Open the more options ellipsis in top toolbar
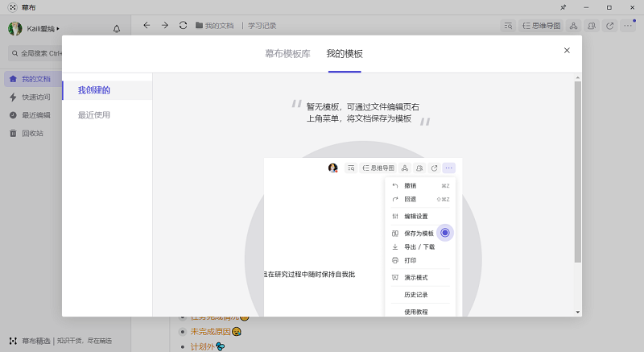Screen dimensions: 644x352 [x=629, y=26]
